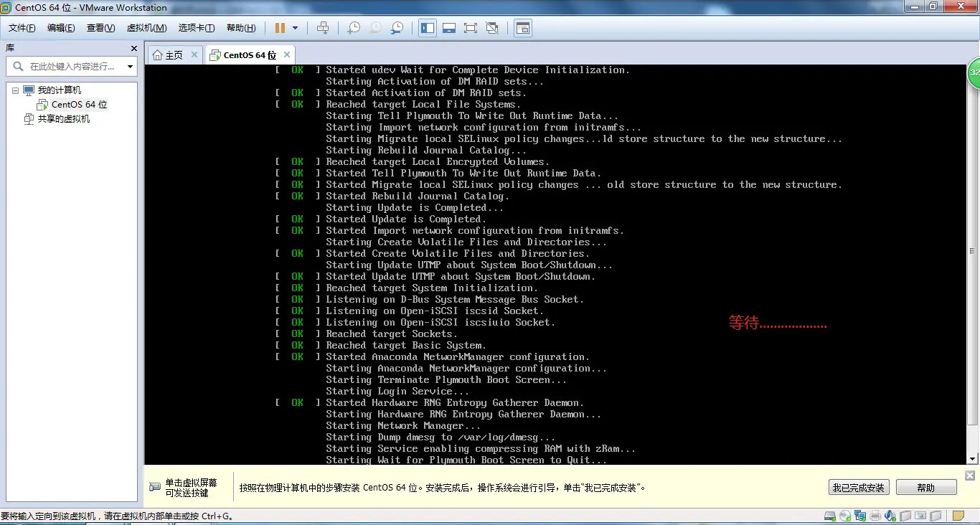Image resolution: width=980 pixels, height=525 pixels.
Task: Click the gray device icon right of camera
Action: 936,516
